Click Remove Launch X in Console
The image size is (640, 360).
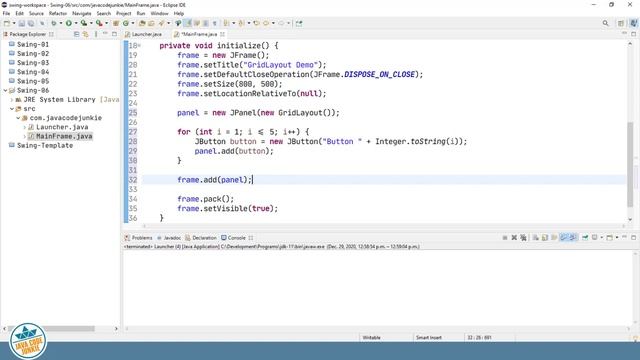514,238
